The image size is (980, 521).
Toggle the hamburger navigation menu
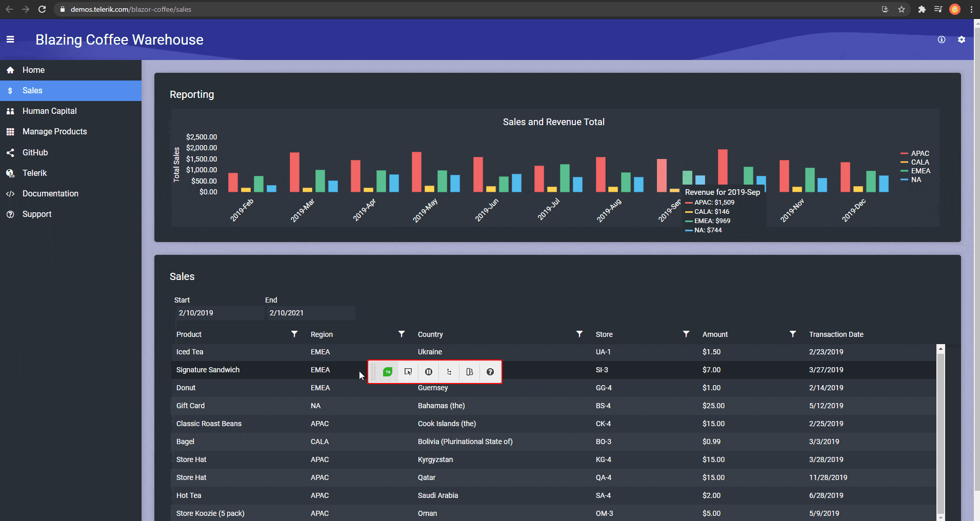[x=10, y=39]
